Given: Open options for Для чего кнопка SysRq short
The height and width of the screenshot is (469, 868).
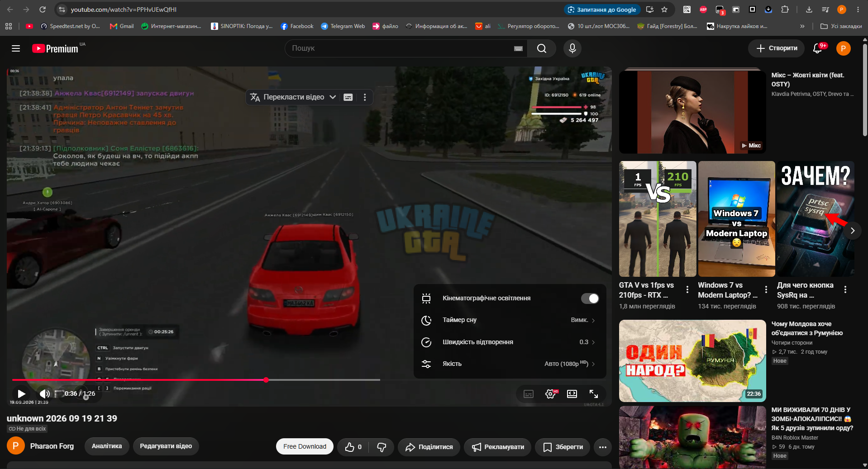Looking at the screenshot, I should (845, 290).
